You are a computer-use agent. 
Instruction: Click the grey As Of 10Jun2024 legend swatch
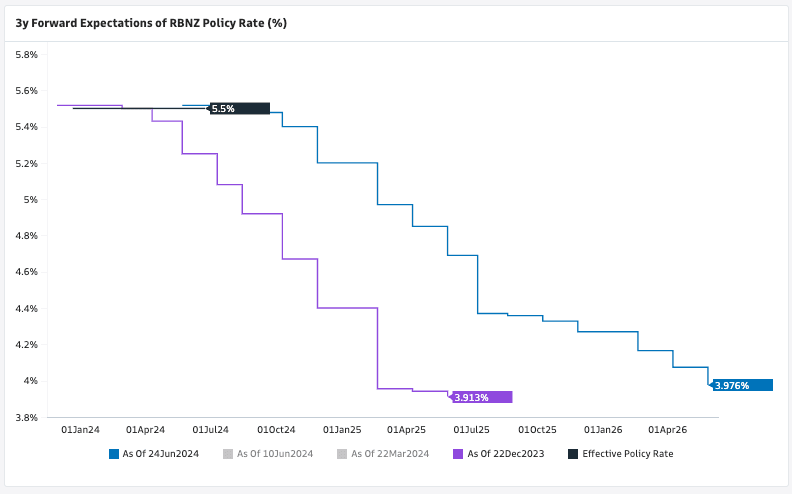click(x=228, y=454)
